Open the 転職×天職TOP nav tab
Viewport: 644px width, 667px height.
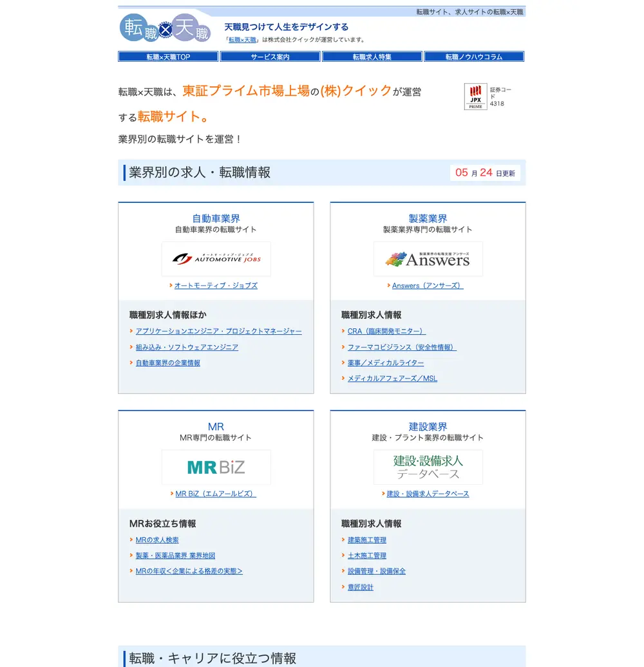tap(168, 57)
